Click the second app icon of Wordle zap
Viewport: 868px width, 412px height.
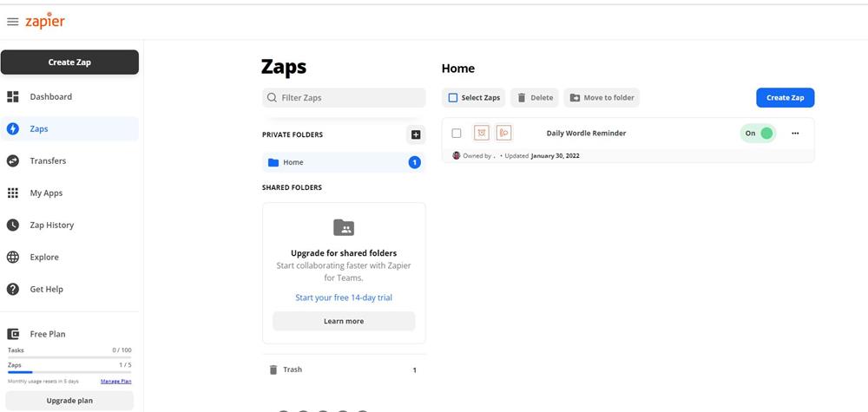point(503,133)
